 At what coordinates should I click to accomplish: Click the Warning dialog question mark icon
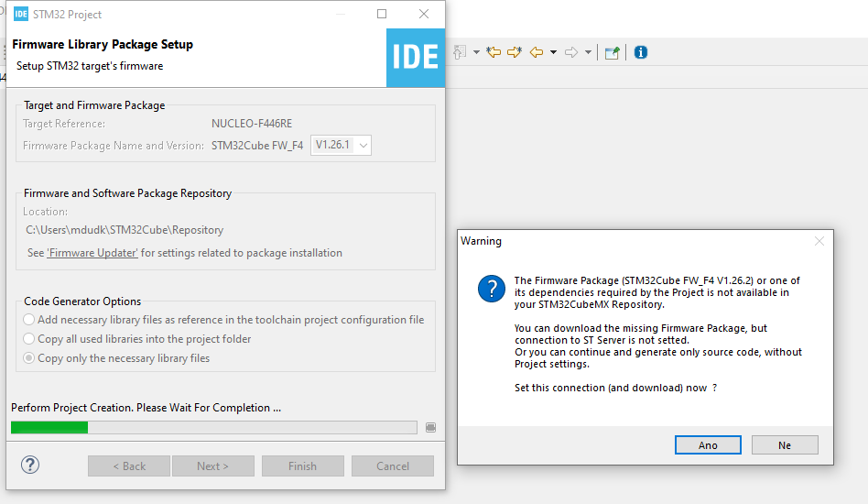pos(492,289)
